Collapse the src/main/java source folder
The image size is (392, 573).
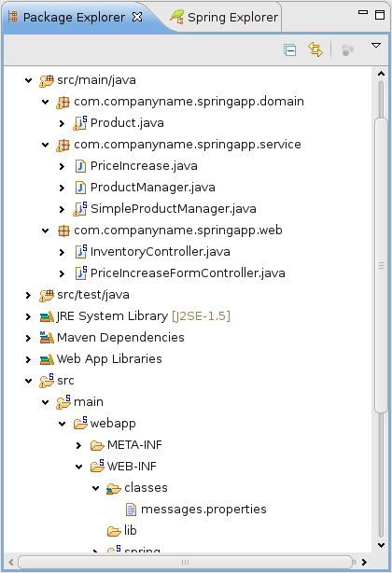tap(29, 80)
